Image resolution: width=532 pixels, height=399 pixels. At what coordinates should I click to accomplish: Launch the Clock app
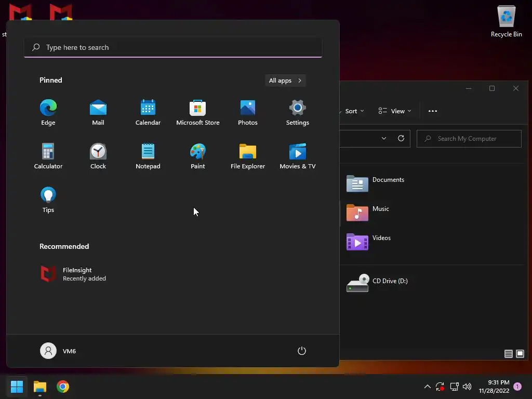[x=98, y=156]
